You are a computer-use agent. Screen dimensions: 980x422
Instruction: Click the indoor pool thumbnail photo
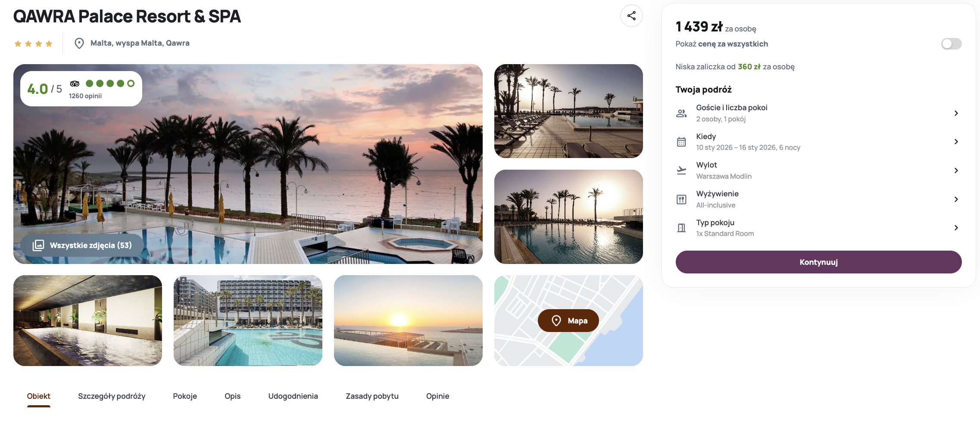coord(87,321)
